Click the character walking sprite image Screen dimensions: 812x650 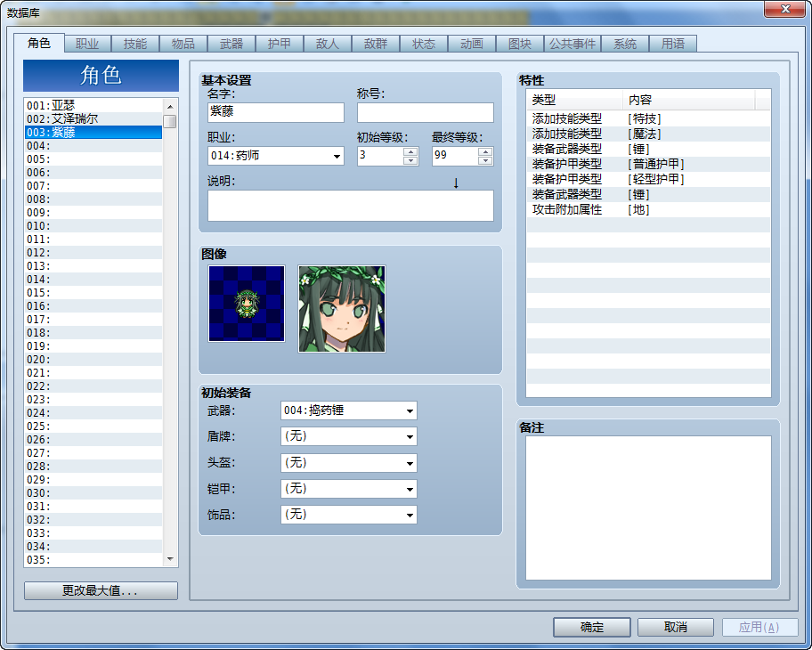click(x=247, y=304)
